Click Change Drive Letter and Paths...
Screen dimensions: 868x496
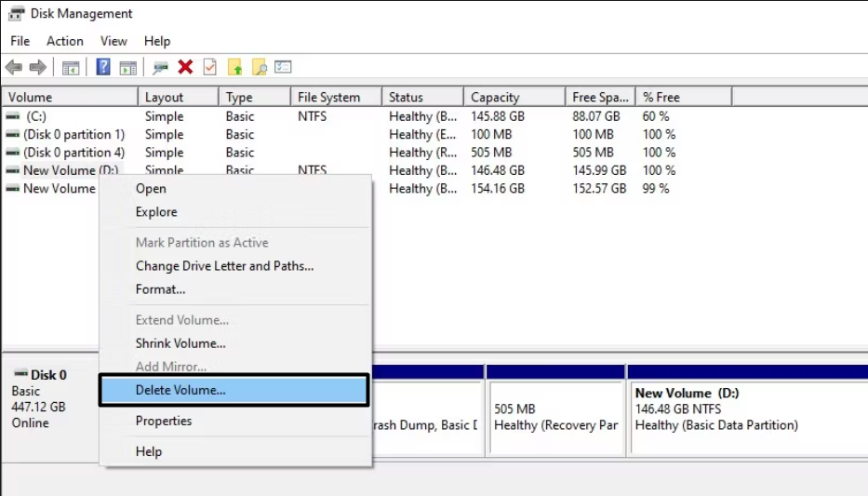(x=224, y=266)
